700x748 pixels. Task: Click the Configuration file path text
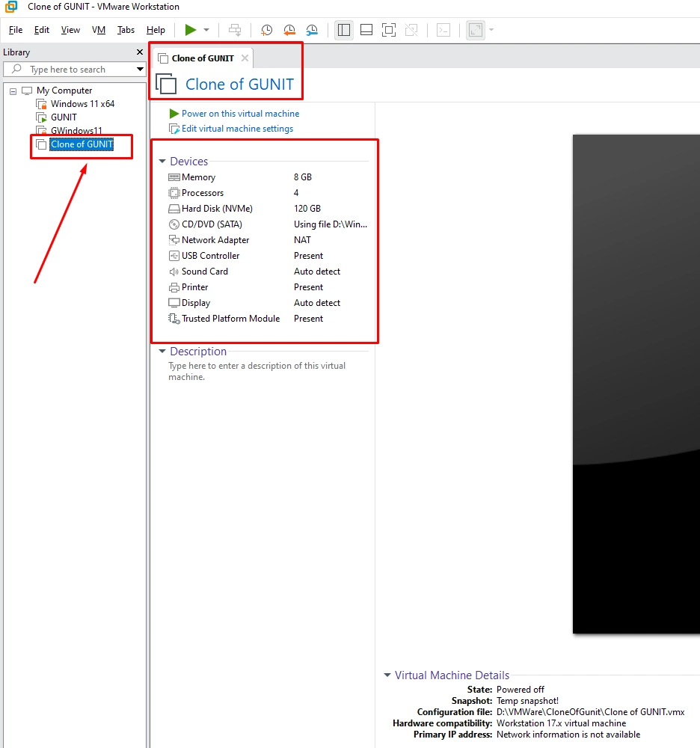(590, 712)
